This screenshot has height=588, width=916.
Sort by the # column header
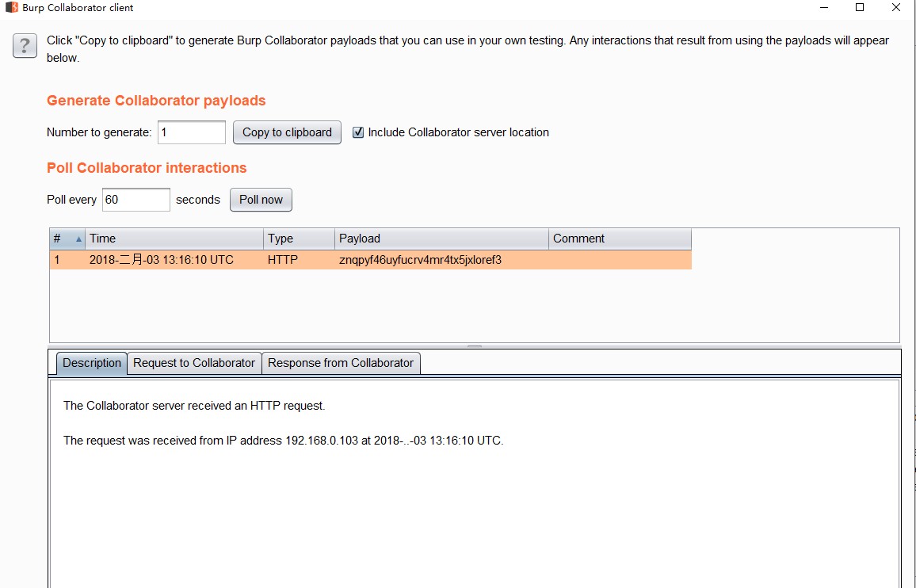68,239
